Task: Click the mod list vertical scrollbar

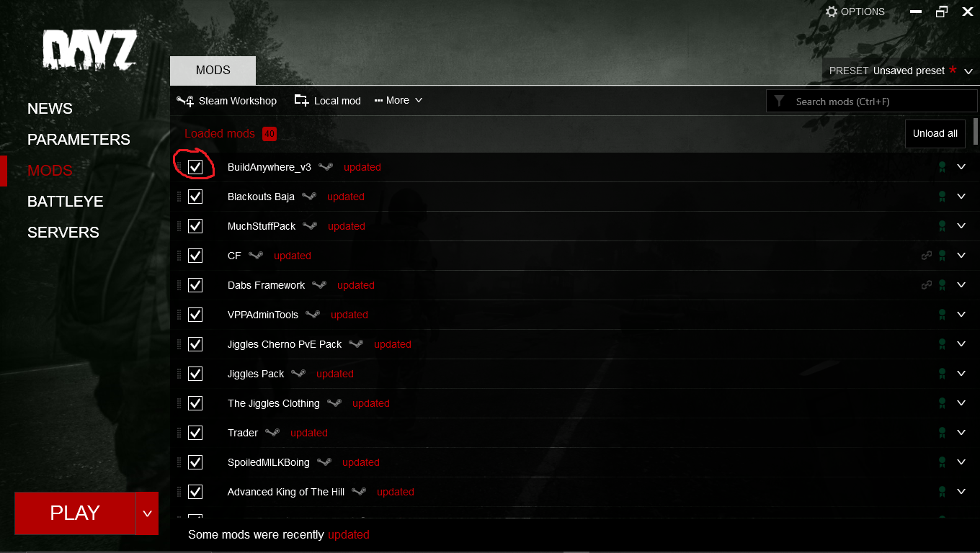Action: pyautogui.click(x=976, y=132)
